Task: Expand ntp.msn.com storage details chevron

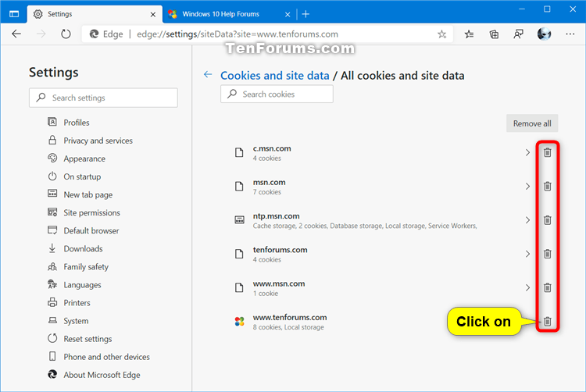Action: click(527, 220)
